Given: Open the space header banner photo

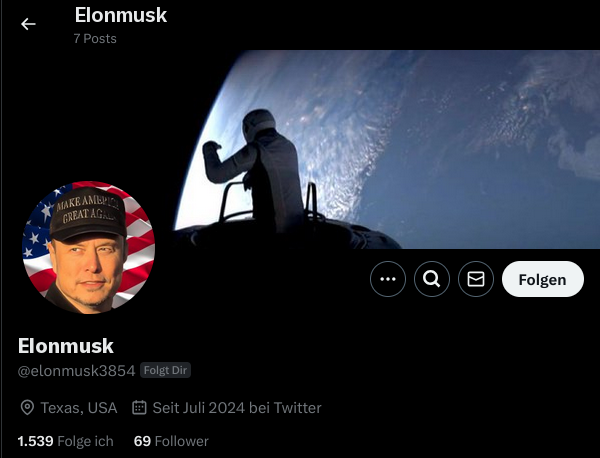Looking at the screenshot, I should 386,149.
